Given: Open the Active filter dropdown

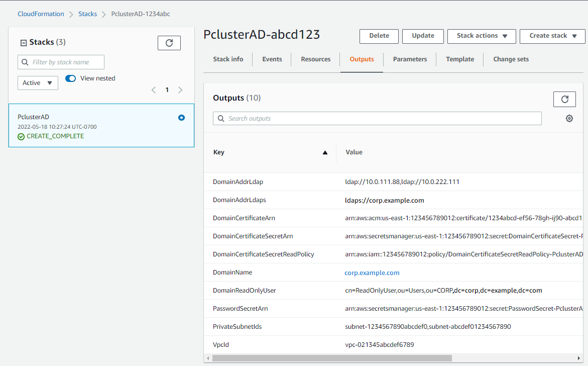Looking at the screenshot, I should pos(38,83).
